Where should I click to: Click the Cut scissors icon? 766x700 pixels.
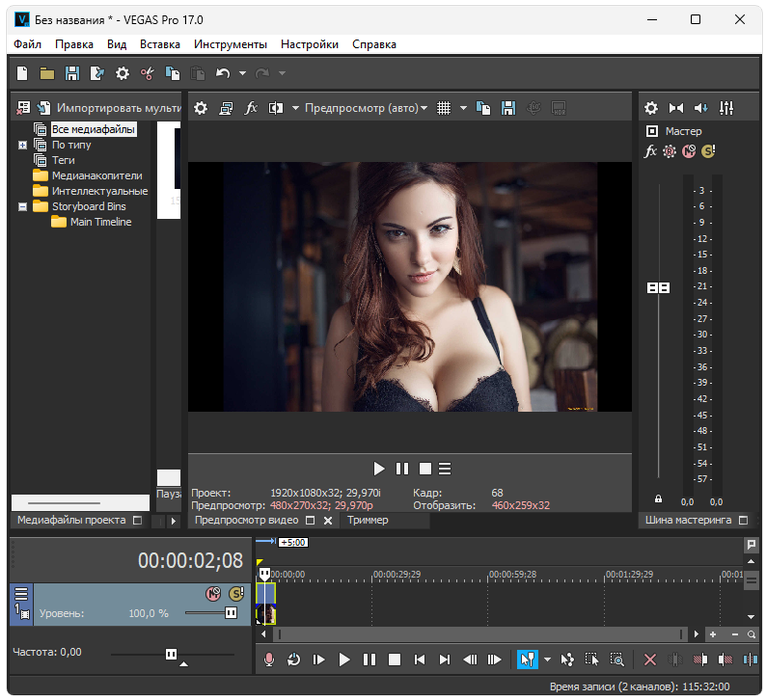pos(147,73)
